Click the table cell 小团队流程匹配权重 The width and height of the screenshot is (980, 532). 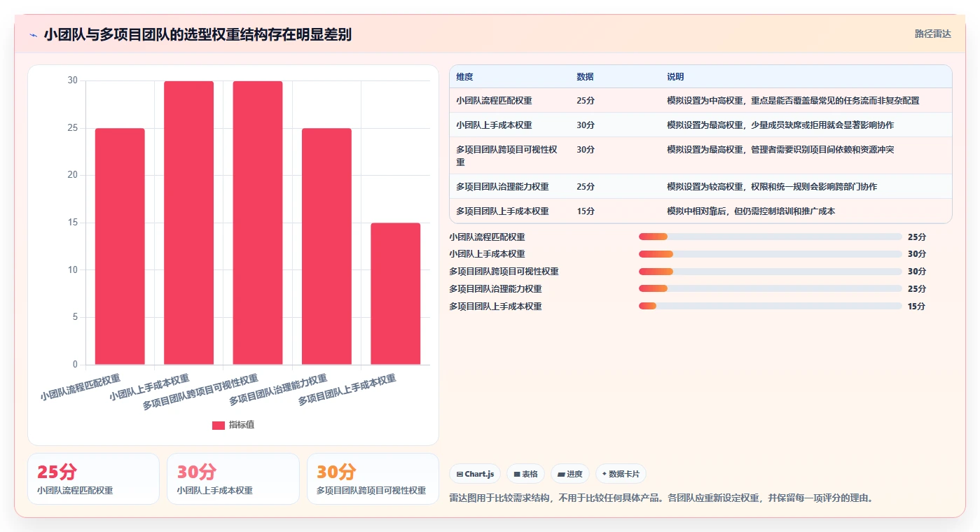tap(494, 101)
